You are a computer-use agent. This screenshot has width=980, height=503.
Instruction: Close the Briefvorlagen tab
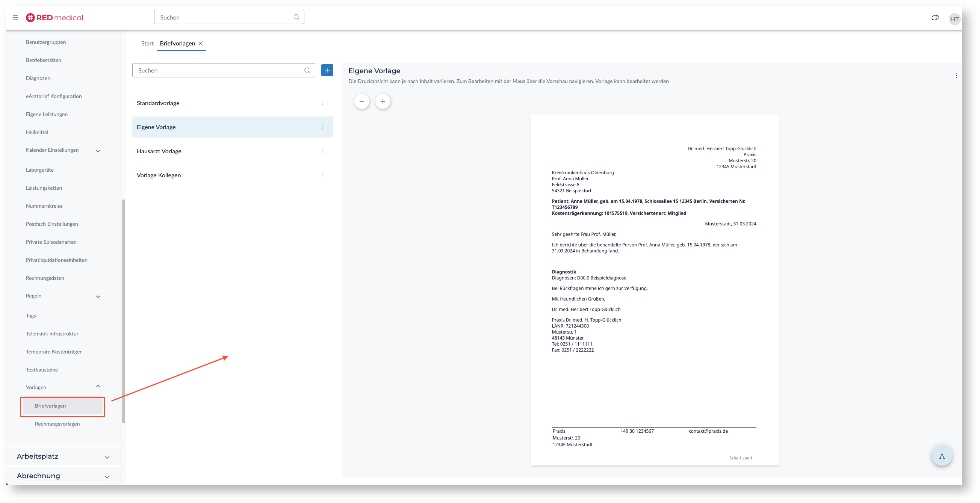tap(201, 43)
